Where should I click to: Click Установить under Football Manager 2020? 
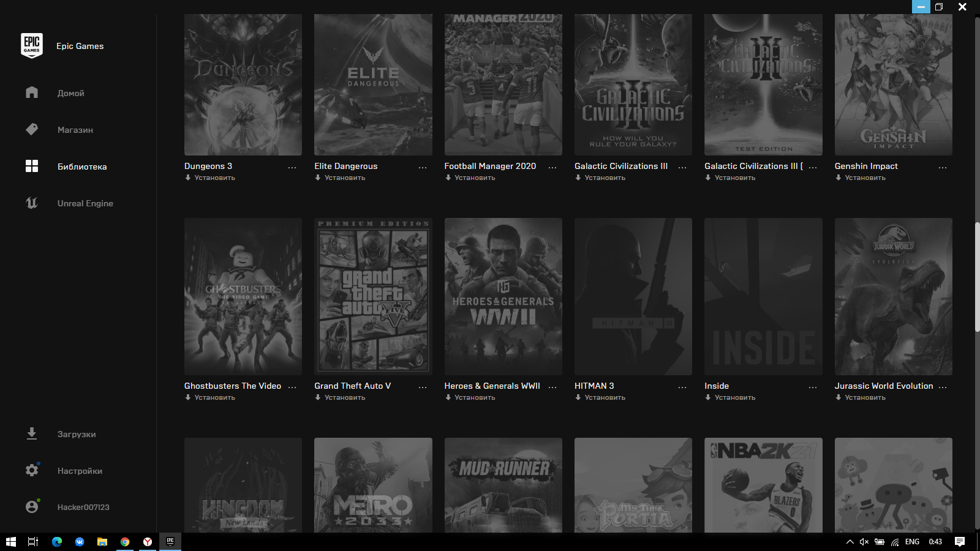coord(474,178)
